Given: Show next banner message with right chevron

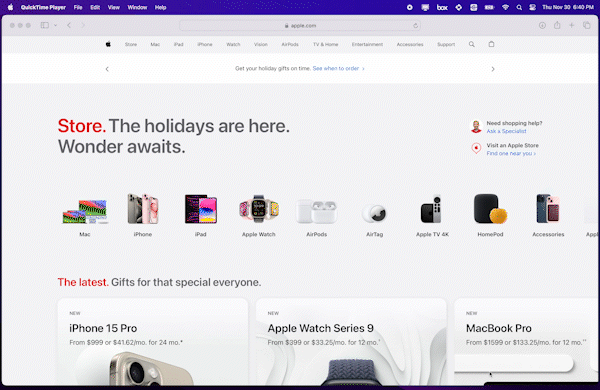Looking at the screenshot, I should click(493, 69).
